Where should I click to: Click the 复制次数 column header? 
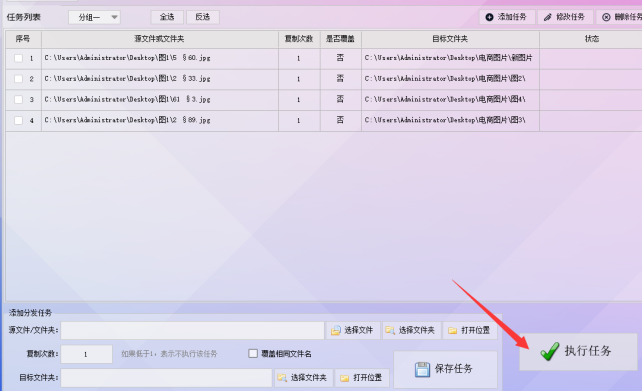pos(299,39)
